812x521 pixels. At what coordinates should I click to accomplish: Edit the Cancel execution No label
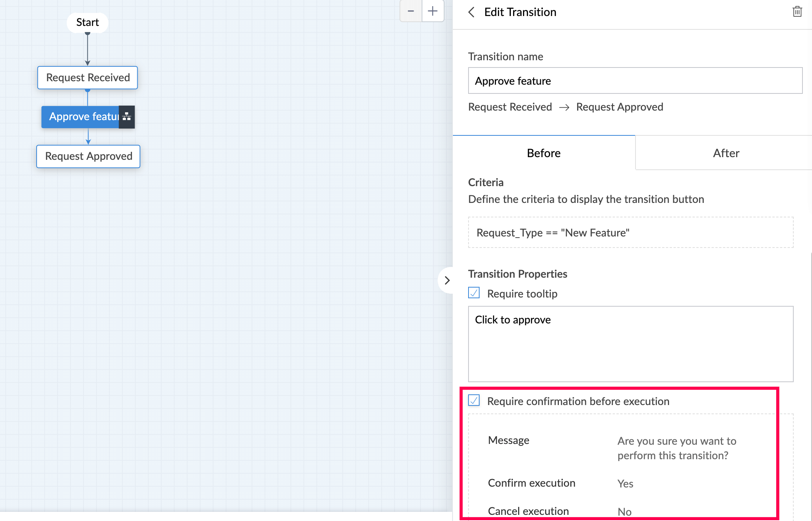pos(624,511)
